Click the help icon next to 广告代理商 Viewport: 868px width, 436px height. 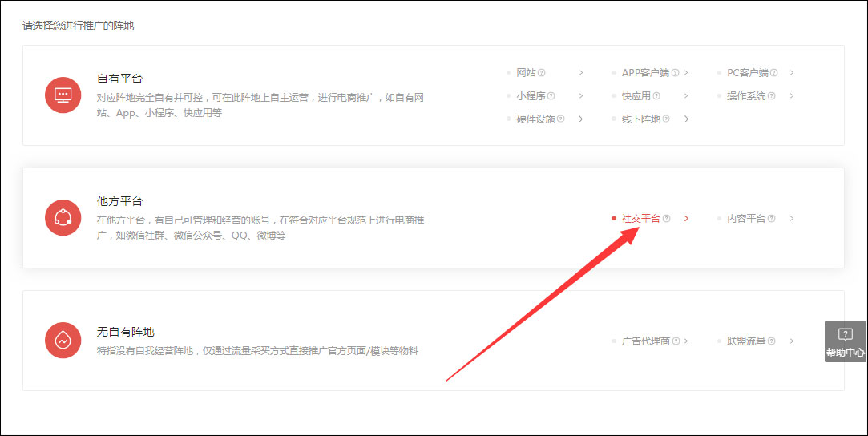pyautogui.click(x=676, y=341)
